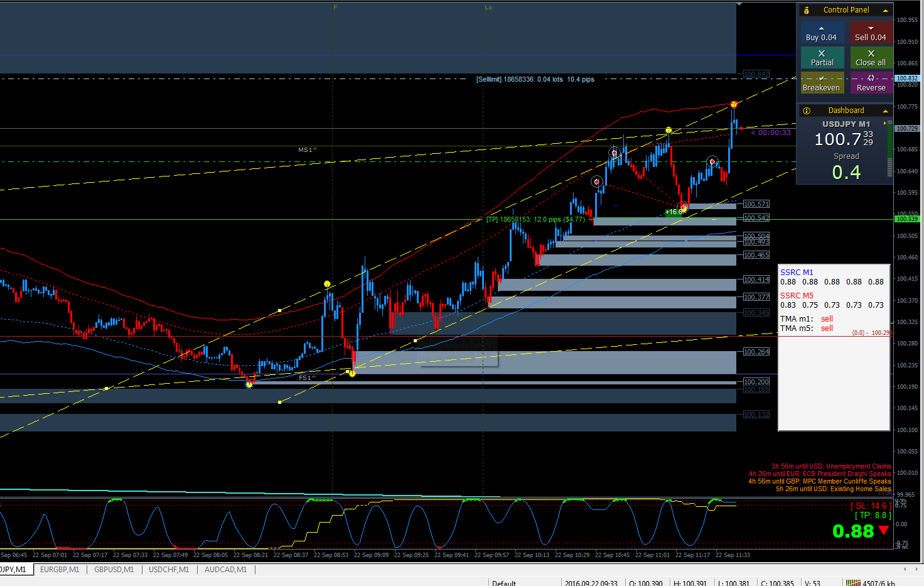
Task: Set the position to Breakeven
Action: pos(822,83)
